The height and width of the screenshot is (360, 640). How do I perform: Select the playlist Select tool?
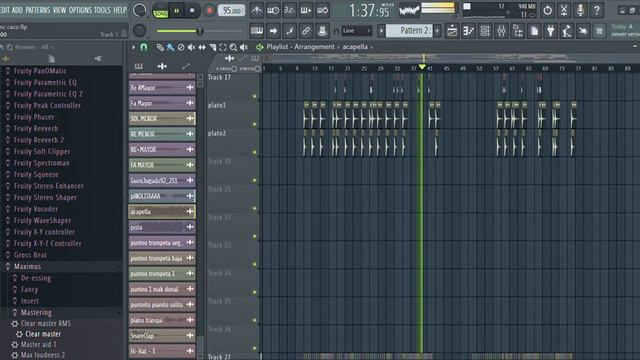[x=223, y=47]
